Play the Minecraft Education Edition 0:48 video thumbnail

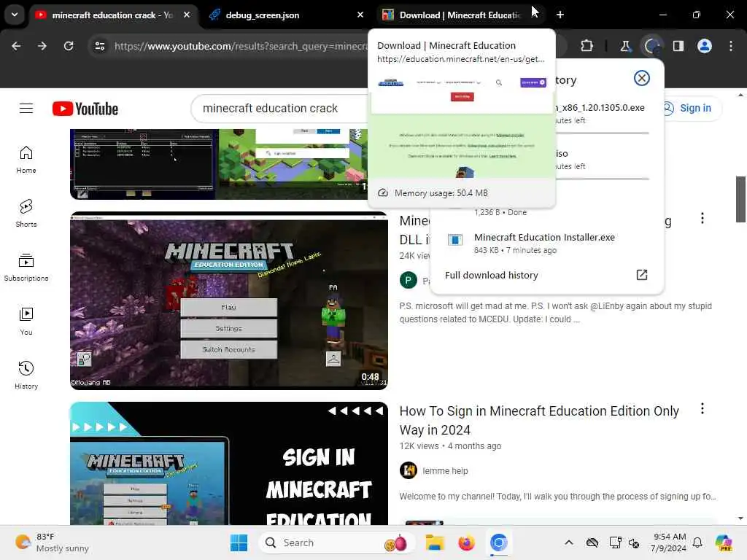pyautogui.click(x=228, y=300)
